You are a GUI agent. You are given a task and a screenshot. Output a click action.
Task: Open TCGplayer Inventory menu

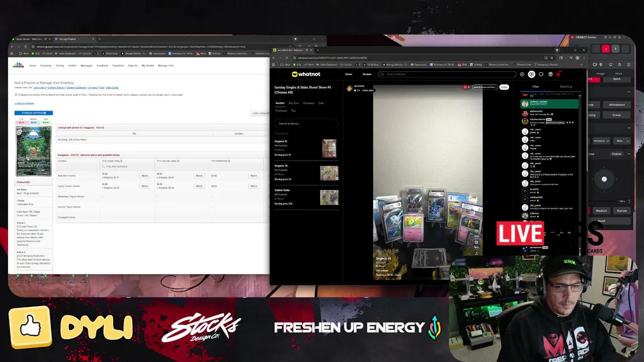coord(46,65)
